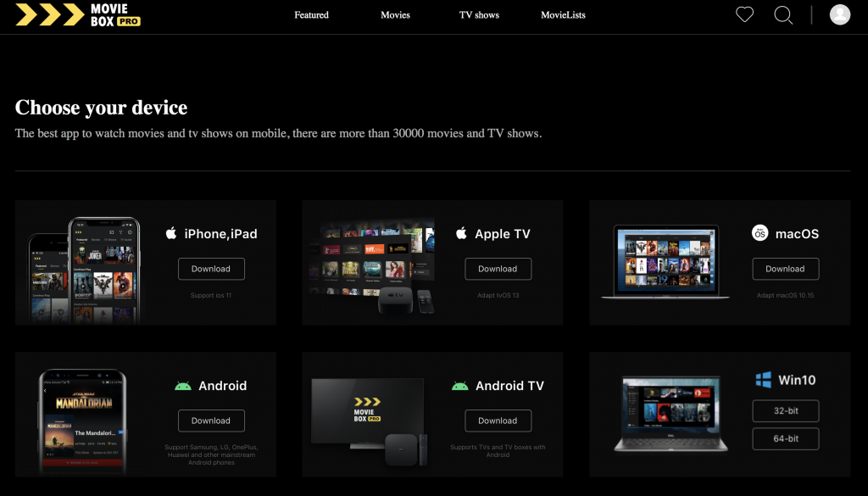Download the Apple TV app

(x=498, y=269)
